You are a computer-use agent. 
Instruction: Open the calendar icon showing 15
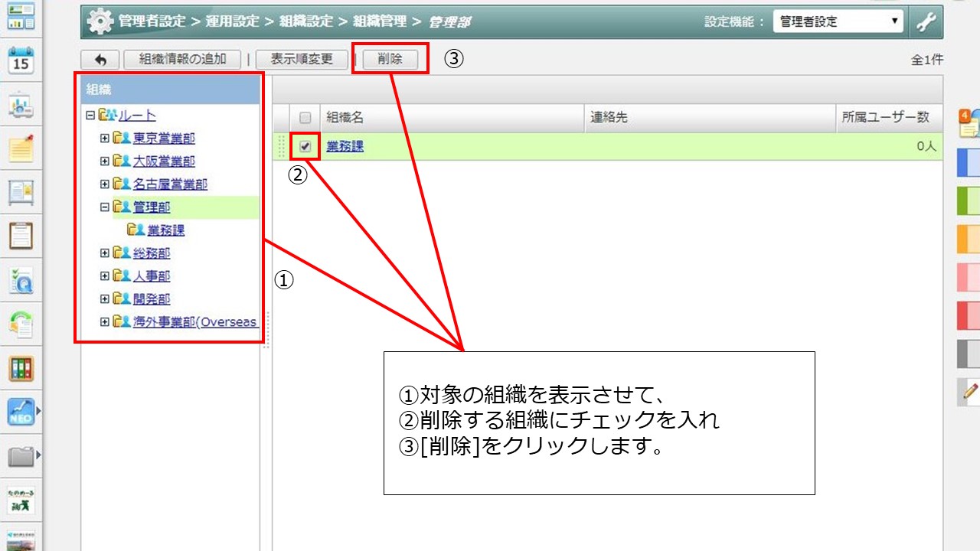(21, 60)
